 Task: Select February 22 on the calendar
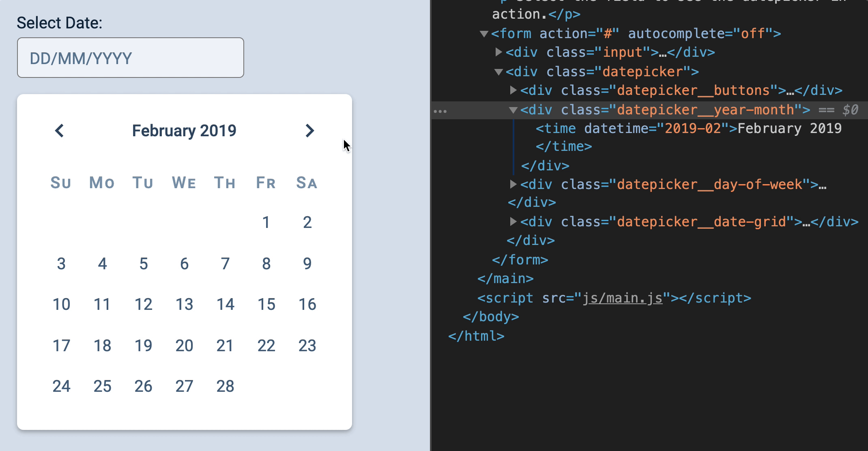click(x=266, y=345)
